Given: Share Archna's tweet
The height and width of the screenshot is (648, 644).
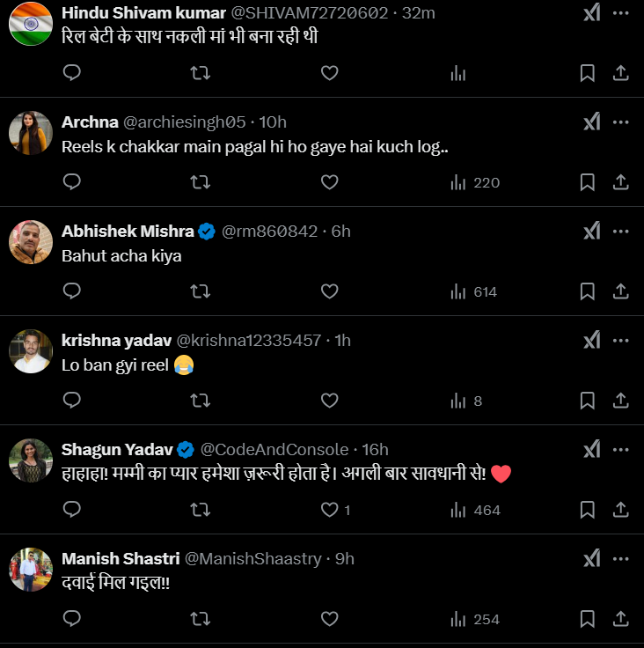Looking at the screenshot, I should tap(620, 182).
